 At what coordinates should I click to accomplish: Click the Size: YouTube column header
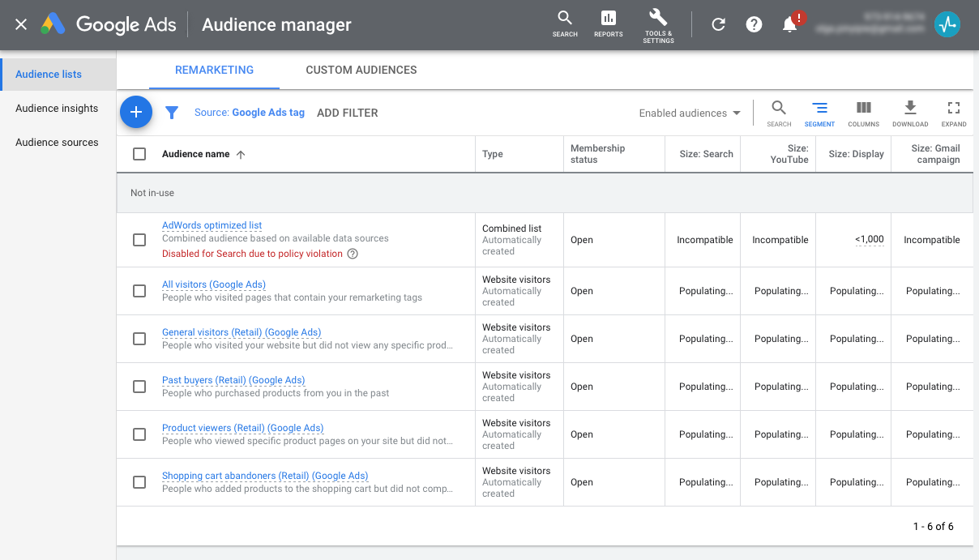(x=789, y=154)
